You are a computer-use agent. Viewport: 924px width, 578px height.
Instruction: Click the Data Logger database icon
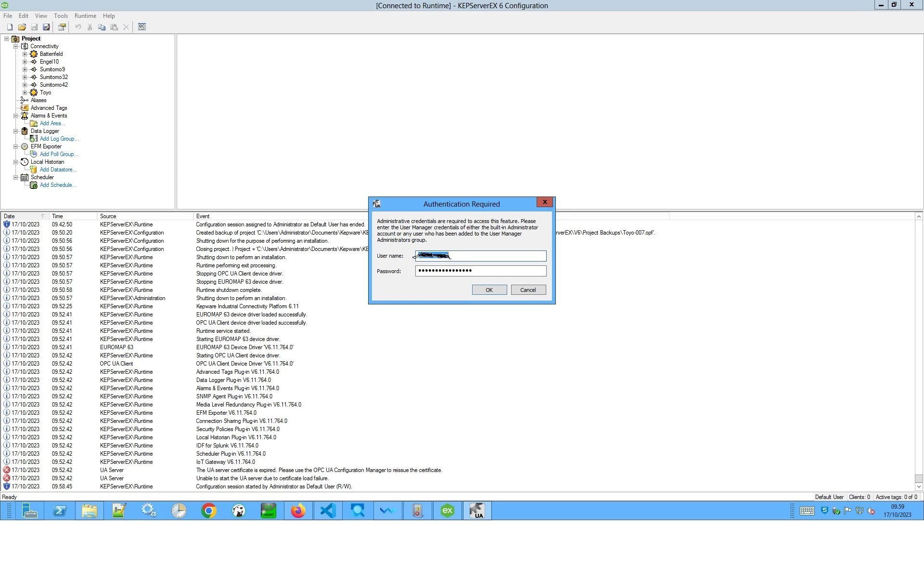[x=25, y=131]
